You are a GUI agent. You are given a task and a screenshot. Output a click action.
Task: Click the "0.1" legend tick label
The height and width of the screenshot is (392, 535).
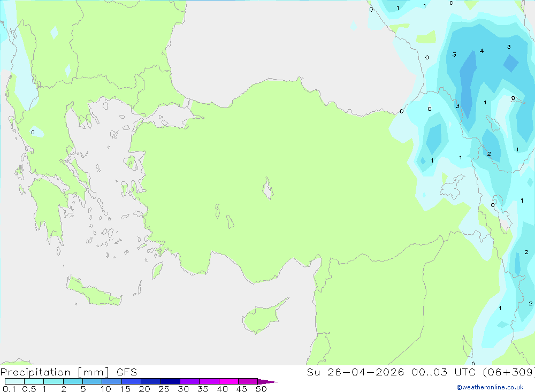point(9,389)
